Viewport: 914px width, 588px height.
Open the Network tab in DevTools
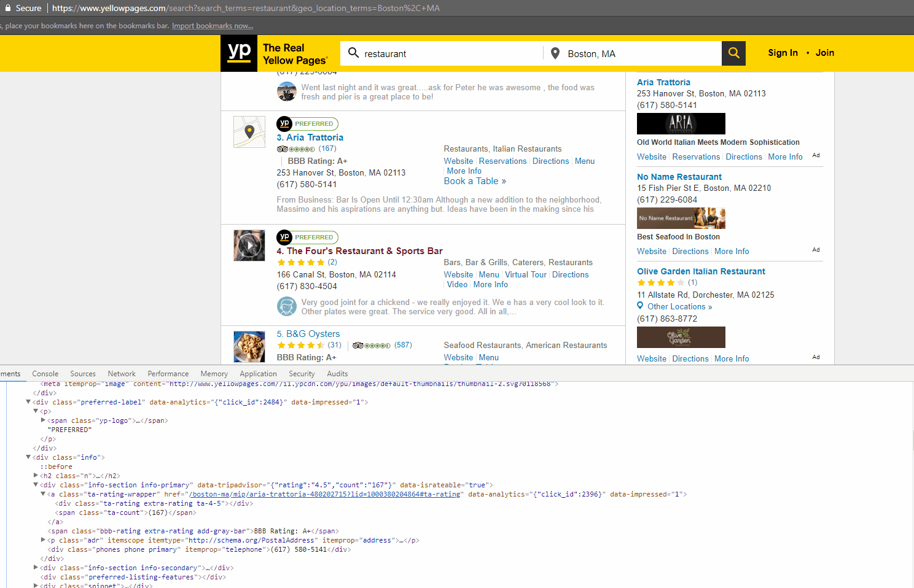tap(121, 373)
